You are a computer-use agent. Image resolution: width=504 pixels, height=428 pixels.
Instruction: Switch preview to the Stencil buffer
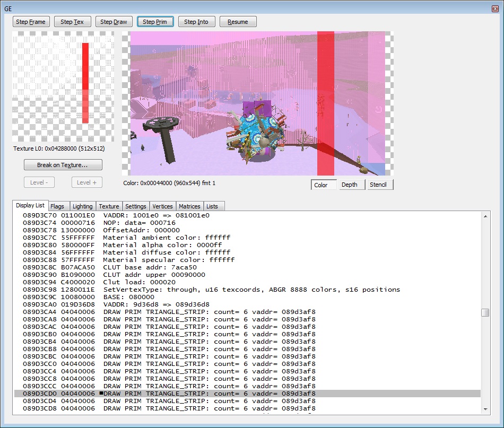pos(378,185)
